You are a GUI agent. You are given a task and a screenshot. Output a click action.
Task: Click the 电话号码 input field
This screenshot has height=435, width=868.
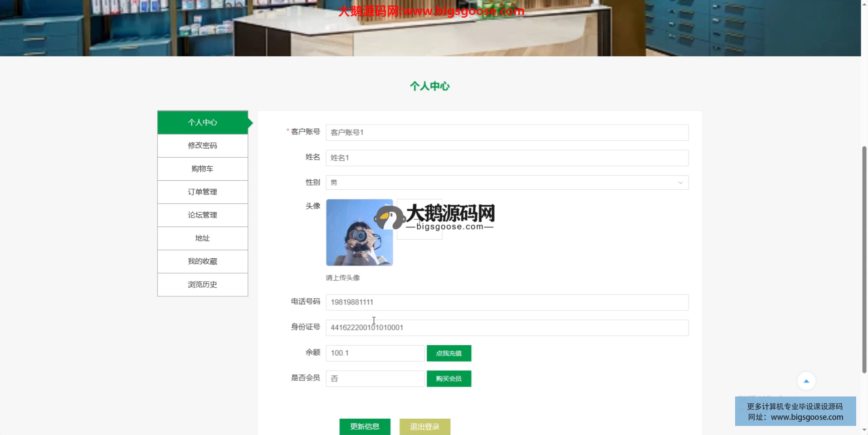(507, 302)
